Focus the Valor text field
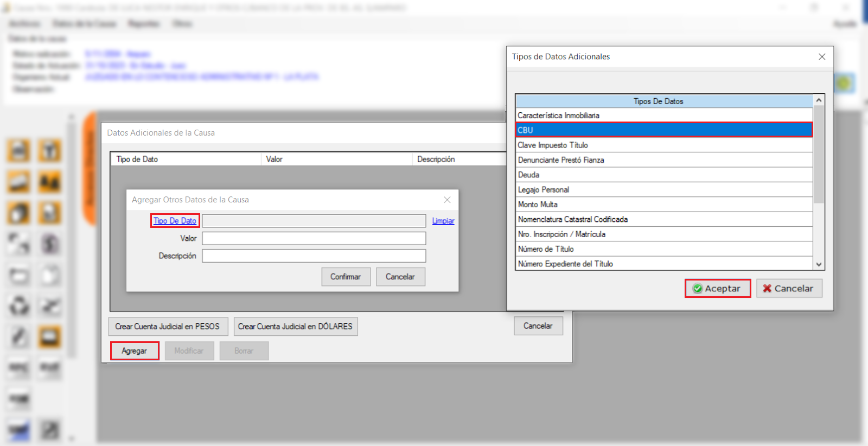868x446 pixels. pyautogui.click(x=314, y=239)
